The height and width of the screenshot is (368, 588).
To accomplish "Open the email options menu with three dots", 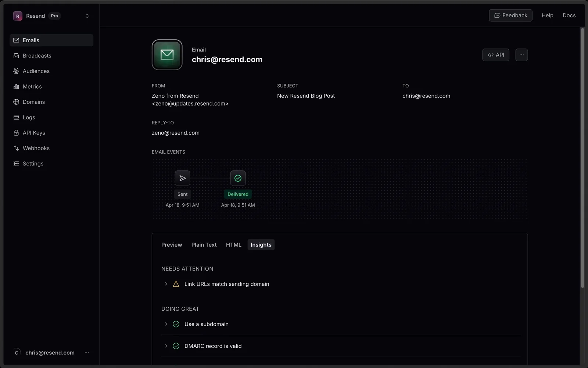I will point(521,55).
